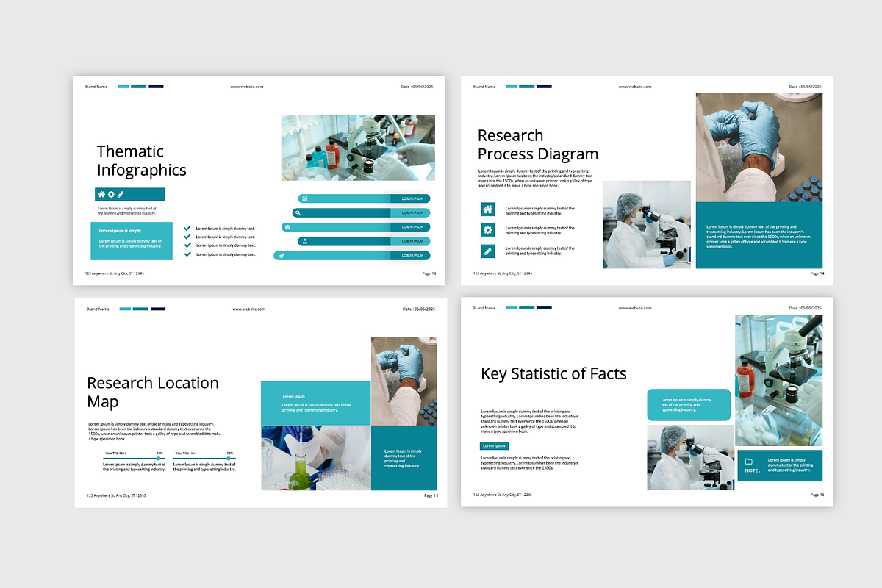This screenshot has height=588, width=882.
Task: Click the Thematic Infographics title
Action: tap(142, 161)
